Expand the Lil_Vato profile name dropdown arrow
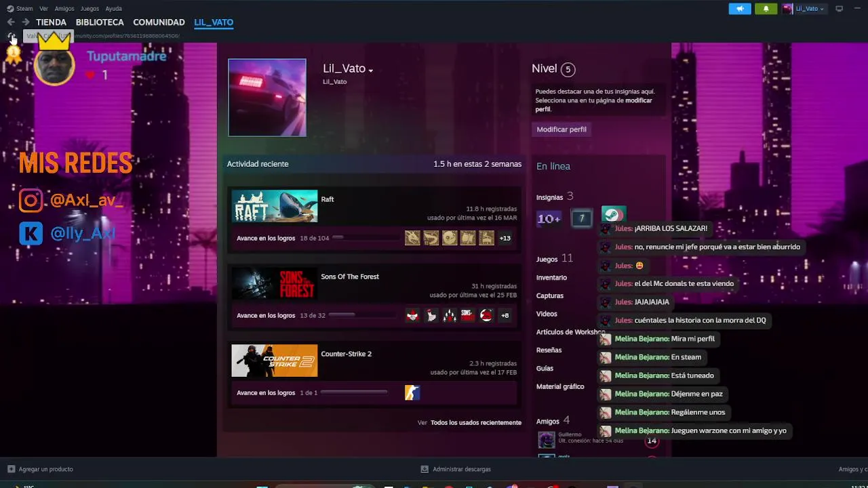This screenshot has width=868, height=488. tap(371, 70)
